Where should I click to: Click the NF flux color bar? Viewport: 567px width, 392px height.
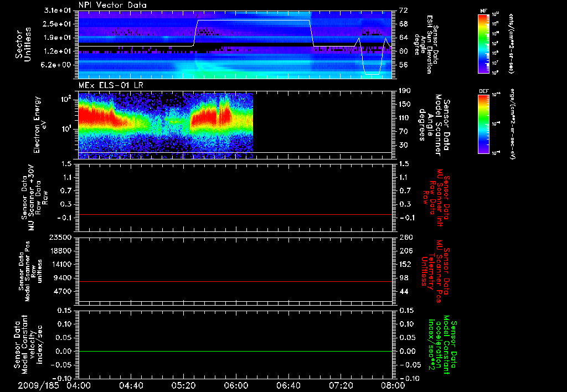[484, 43]
